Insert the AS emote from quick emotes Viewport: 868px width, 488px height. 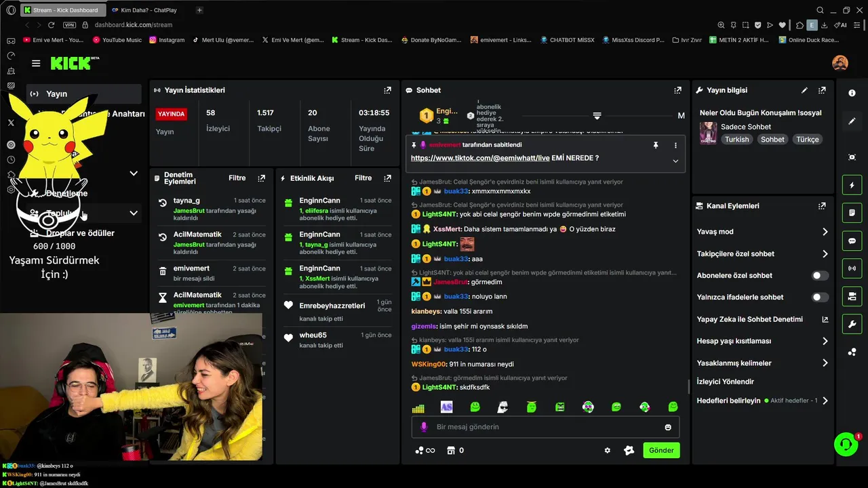pyautogui.click(x=446, y=407)
